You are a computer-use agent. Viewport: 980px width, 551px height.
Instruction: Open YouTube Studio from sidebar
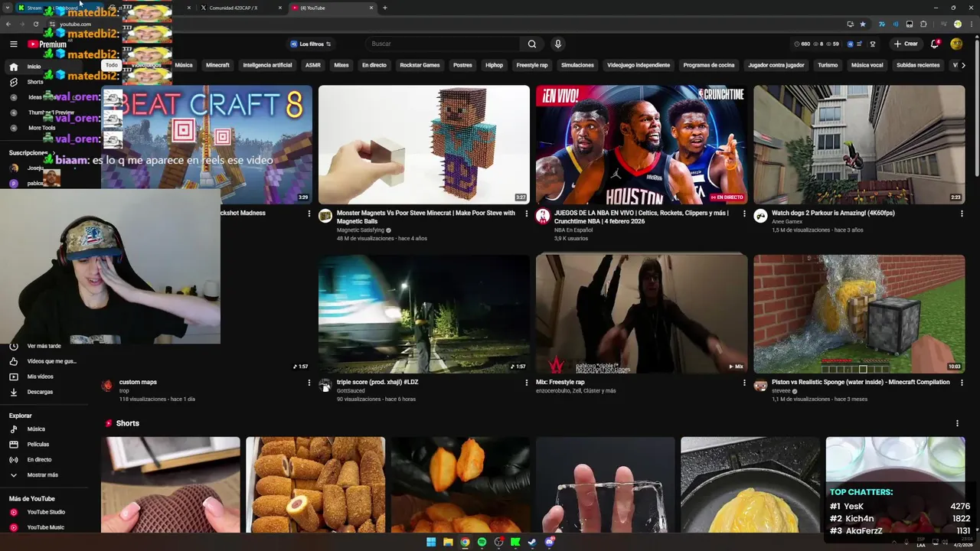coord(46,512)
